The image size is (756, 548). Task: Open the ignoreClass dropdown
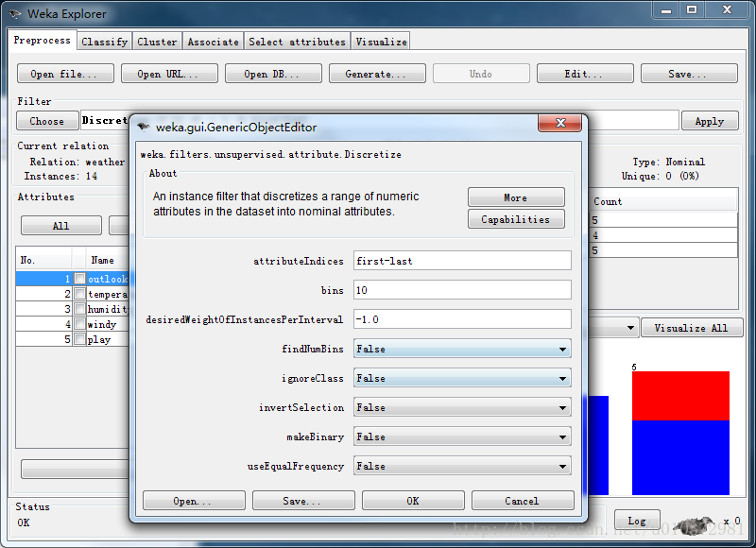(x=462, y=378)
